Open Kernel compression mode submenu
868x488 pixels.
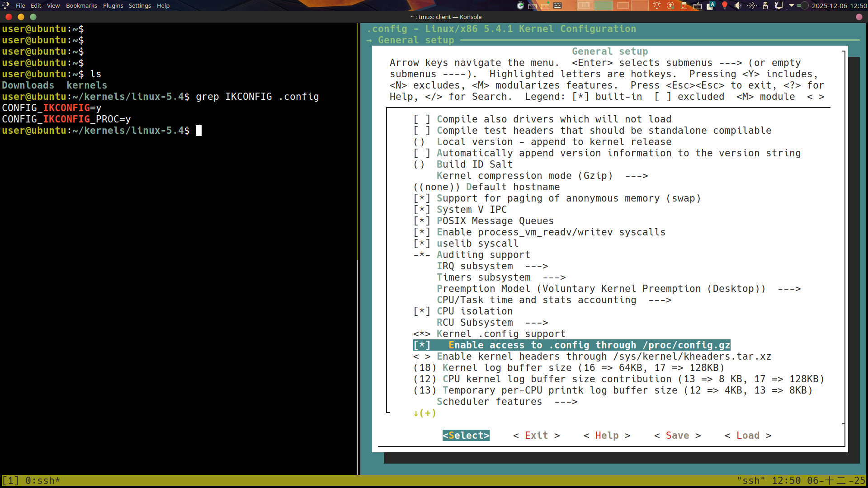[x=524, y=176]
